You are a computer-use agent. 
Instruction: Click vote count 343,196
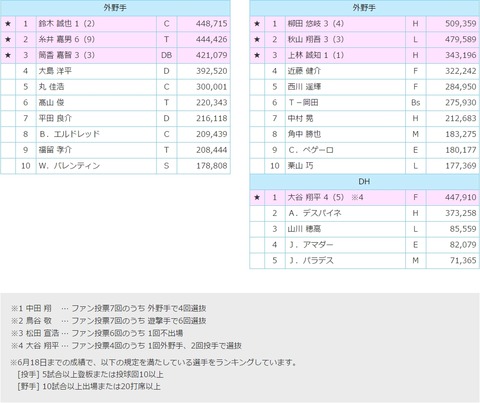tap(461, 55)
